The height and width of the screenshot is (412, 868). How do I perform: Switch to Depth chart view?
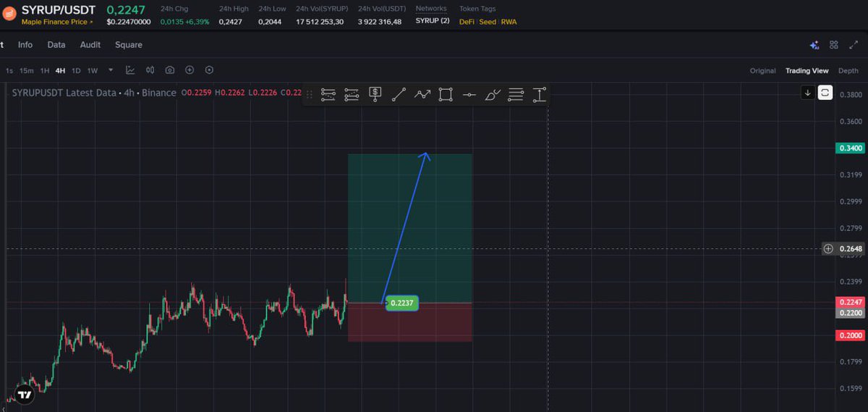click(x=848, y=71)
